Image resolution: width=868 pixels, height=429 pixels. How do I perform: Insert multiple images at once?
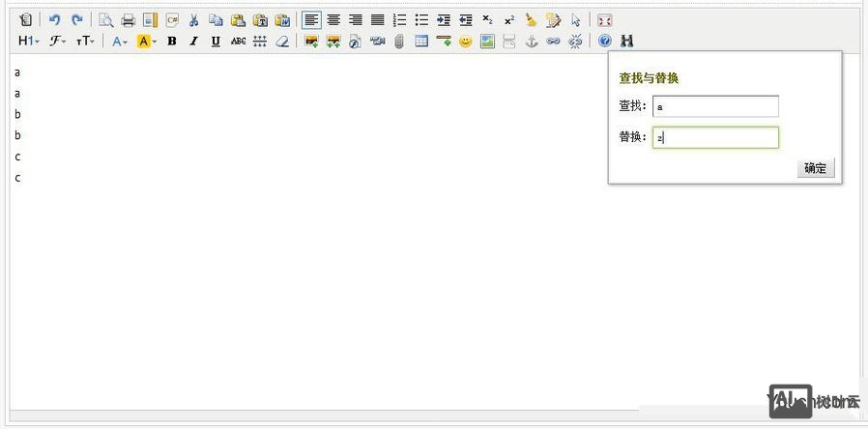pos(333,41)
